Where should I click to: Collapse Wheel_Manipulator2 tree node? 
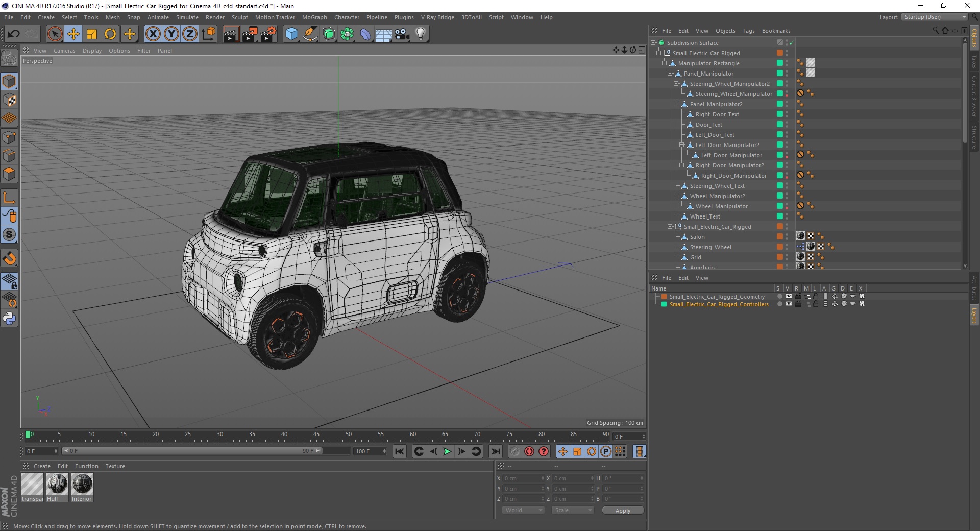coord(676,196)
